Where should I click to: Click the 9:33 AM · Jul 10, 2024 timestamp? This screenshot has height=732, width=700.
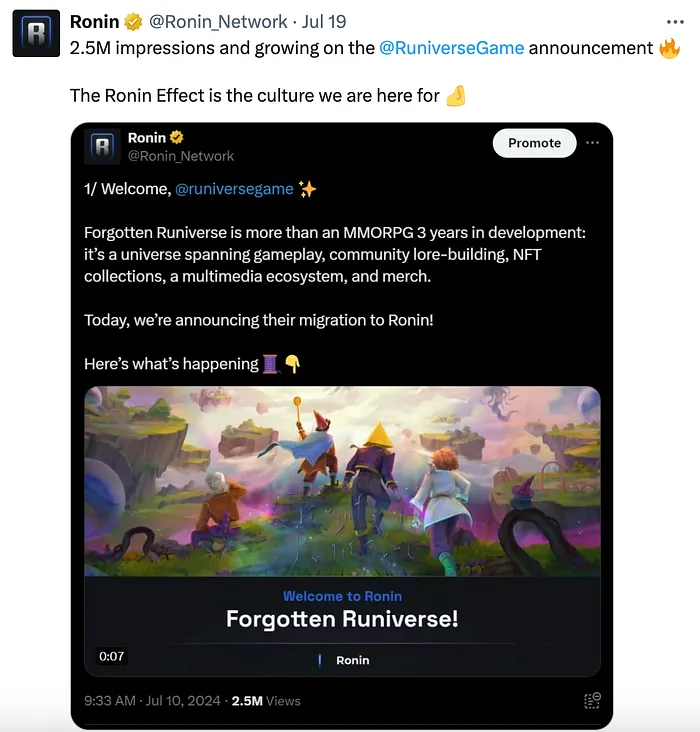pyautogui.click(x=152, y=701)
